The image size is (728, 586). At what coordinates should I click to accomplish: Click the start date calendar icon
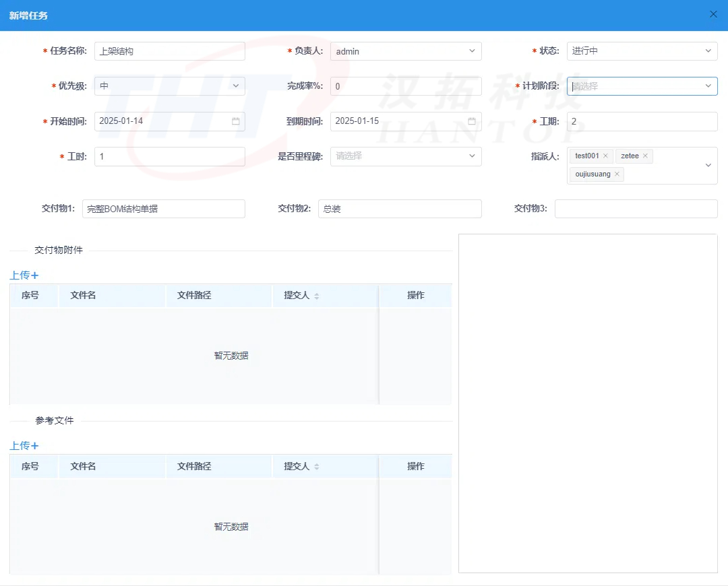[236, 121]
